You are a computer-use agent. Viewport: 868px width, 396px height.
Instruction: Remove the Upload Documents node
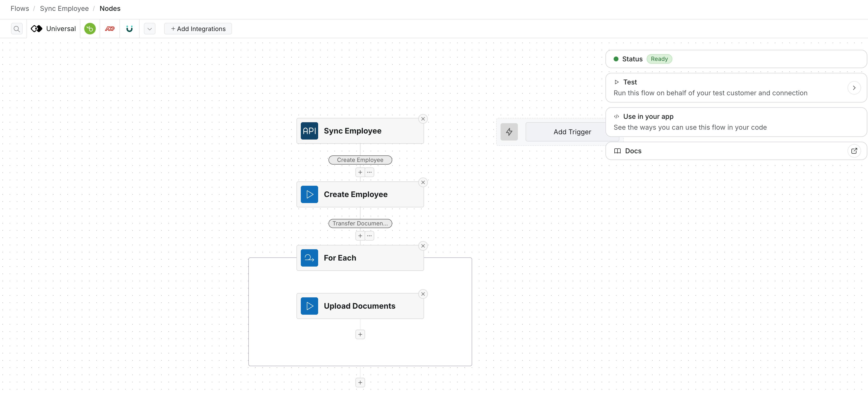423,294
